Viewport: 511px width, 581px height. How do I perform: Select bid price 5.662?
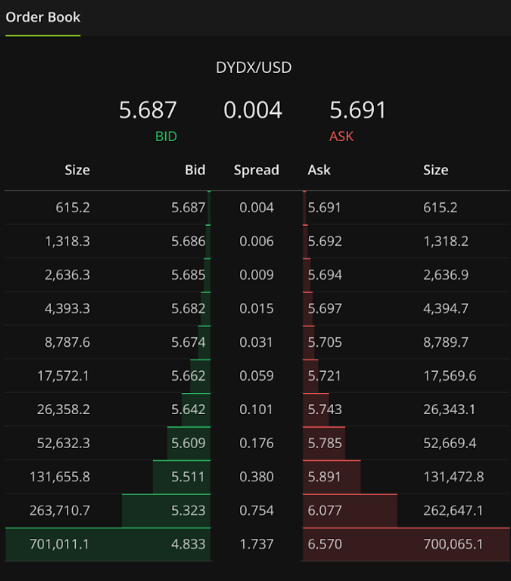coord(188,376)
